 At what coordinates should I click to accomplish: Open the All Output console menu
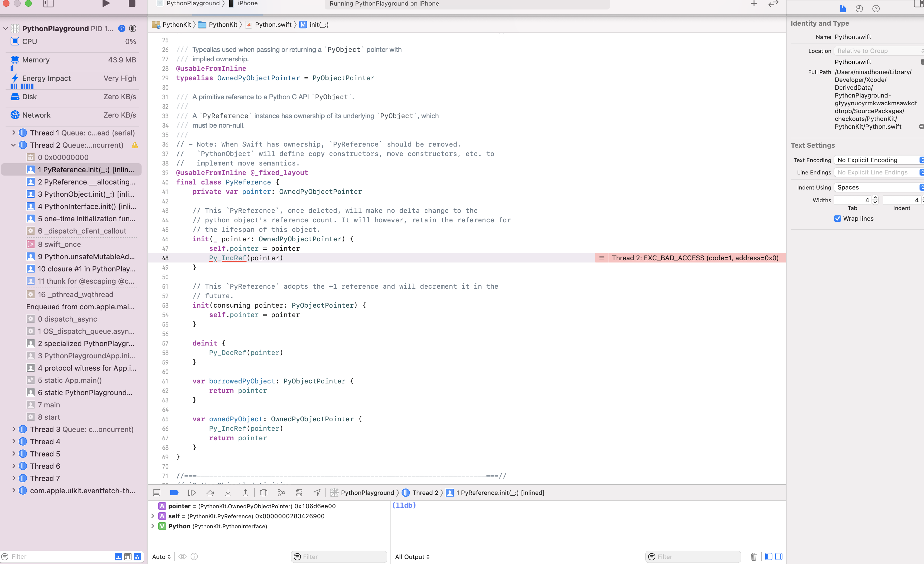(x=412, y=557)
